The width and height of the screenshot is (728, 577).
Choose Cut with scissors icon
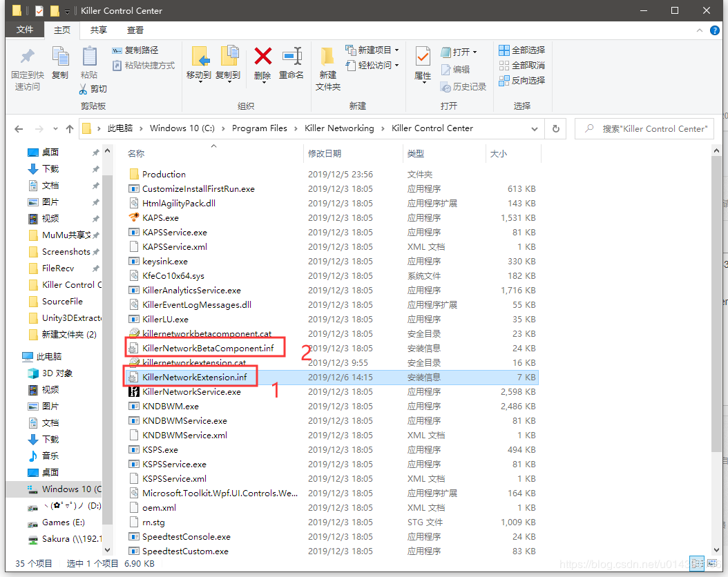pos(93,88)
